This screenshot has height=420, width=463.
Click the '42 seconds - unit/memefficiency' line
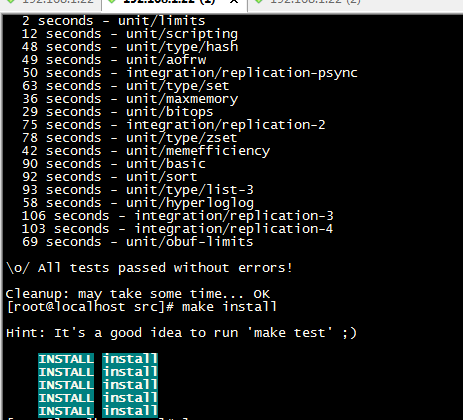[x=146, y=151]
